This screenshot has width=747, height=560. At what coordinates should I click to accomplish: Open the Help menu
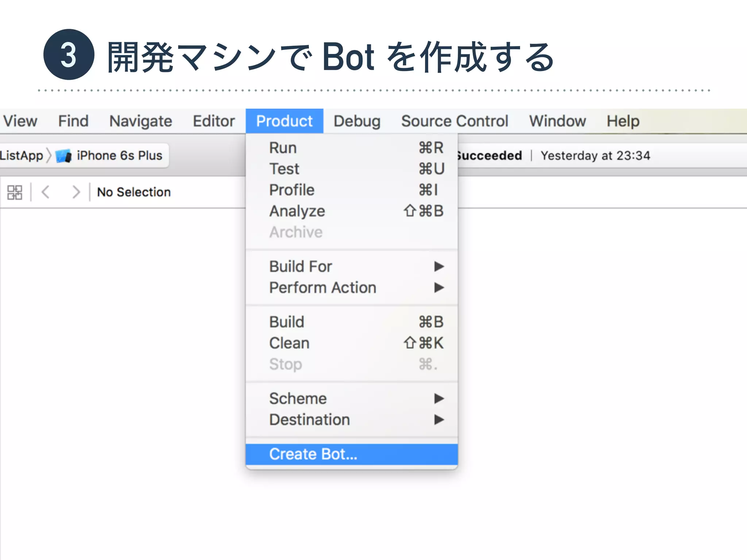click(x=623, y=121)
